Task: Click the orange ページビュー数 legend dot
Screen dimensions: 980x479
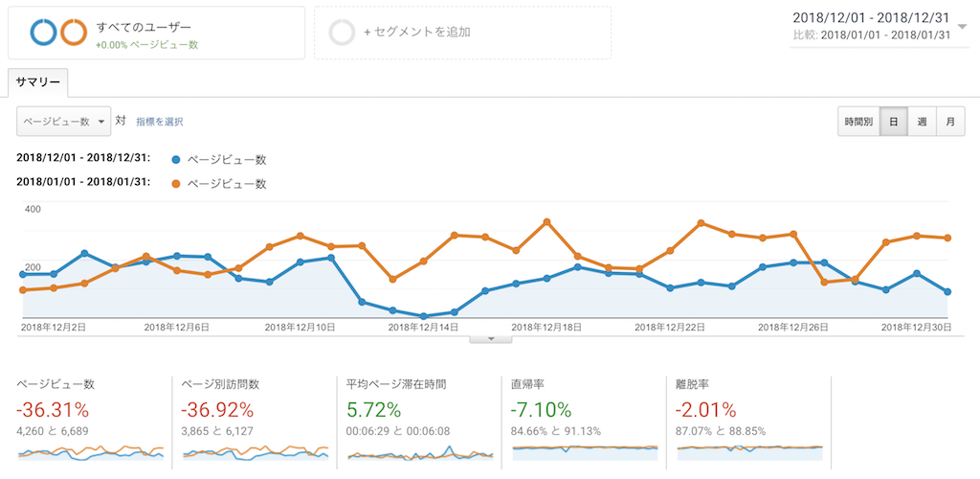Action: (x=176, y=184)
